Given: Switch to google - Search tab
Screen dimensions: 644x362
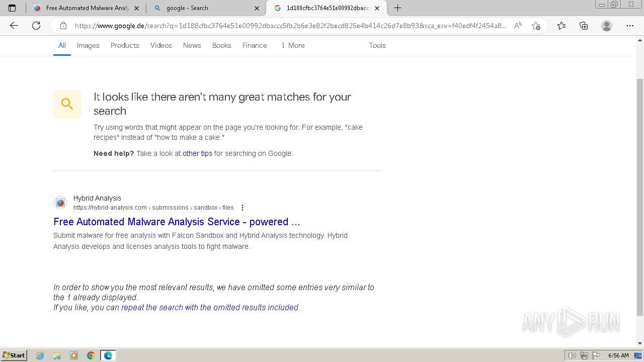Looking at the screenshot, I should tap(206, 8).
